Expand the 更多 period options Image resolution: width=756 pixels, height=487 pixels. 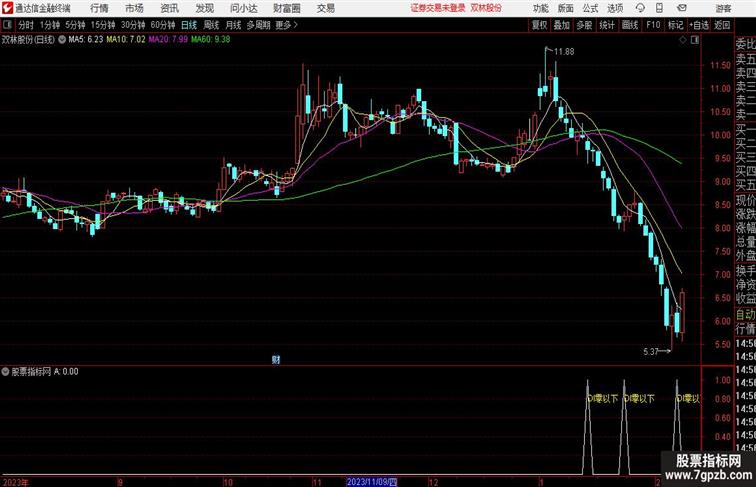286,25
